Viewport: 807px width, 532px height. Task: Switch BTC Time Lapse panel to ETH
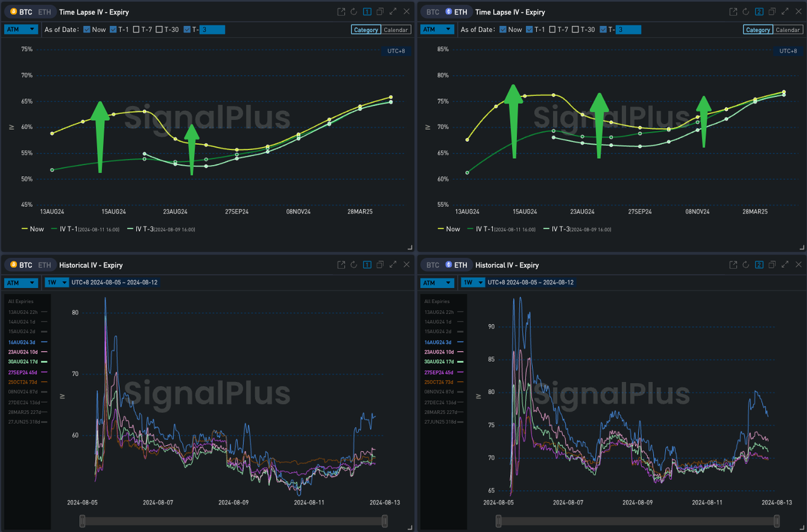pos(44,12)
